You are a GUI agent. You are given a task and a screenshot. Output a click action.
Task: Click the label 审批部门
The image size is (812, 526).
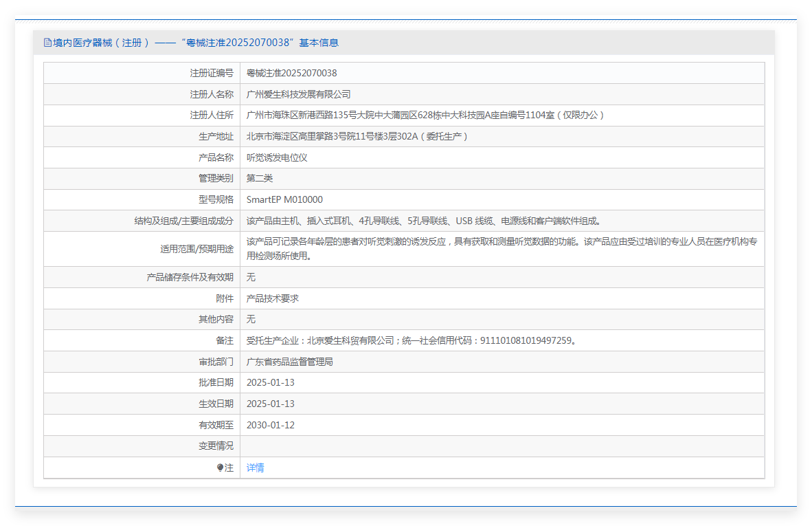coord(216,362)
